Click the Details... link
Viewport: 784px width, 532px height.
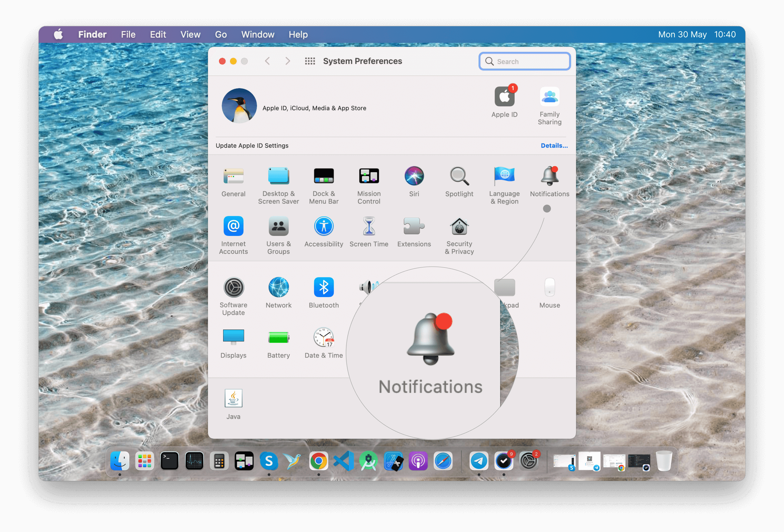tap(554, 146)
